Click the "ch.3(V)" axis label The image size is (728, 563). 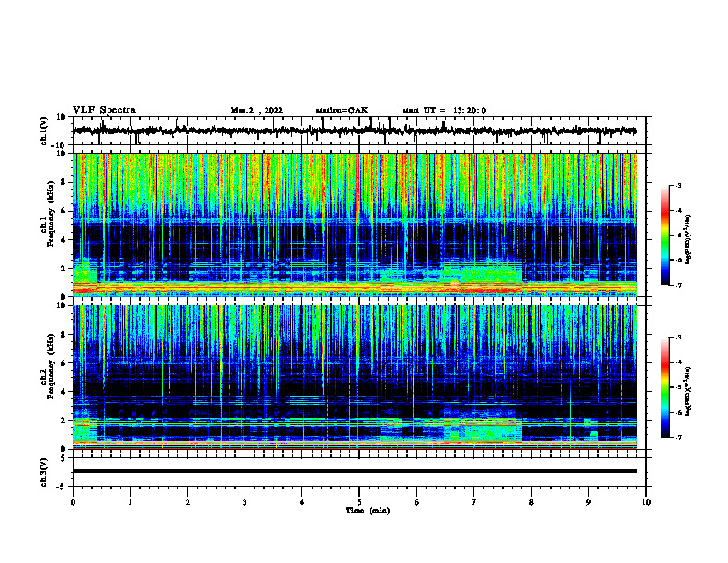click(44, 473)
